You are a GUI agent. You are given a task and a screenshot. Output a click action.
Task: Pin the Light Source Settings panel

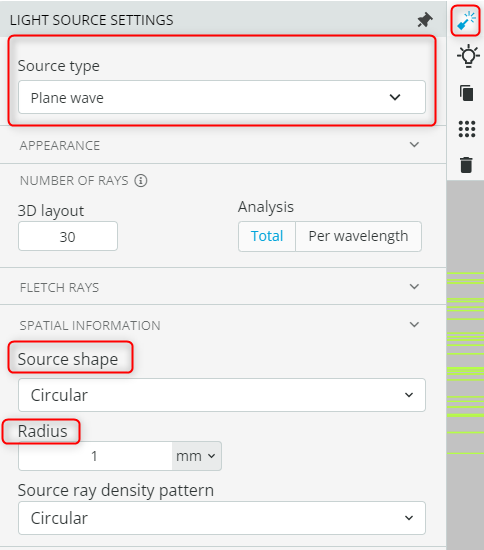tap(425, 20)
